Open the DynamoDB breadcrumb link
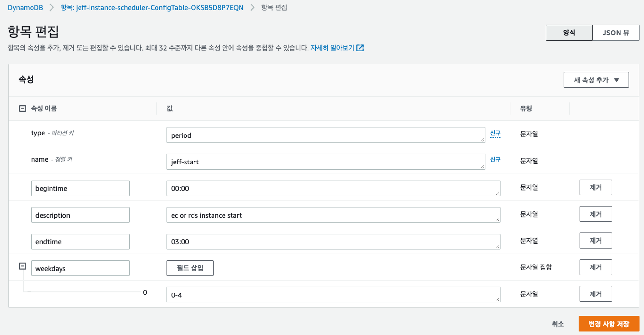The image size is (644, 335). [x=25, y=7]
